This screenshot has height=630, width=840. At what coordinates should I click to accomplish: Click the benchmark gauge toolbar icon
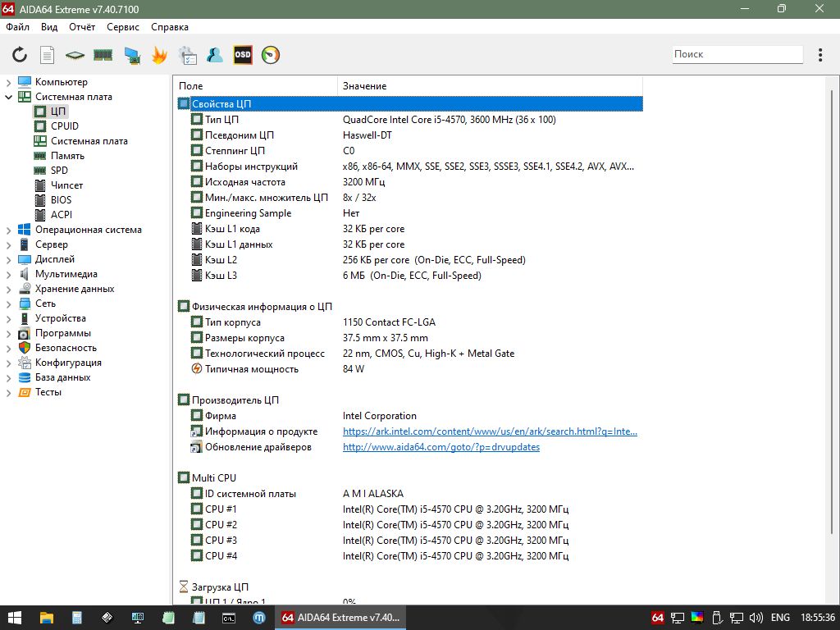[x=271, y=55]
